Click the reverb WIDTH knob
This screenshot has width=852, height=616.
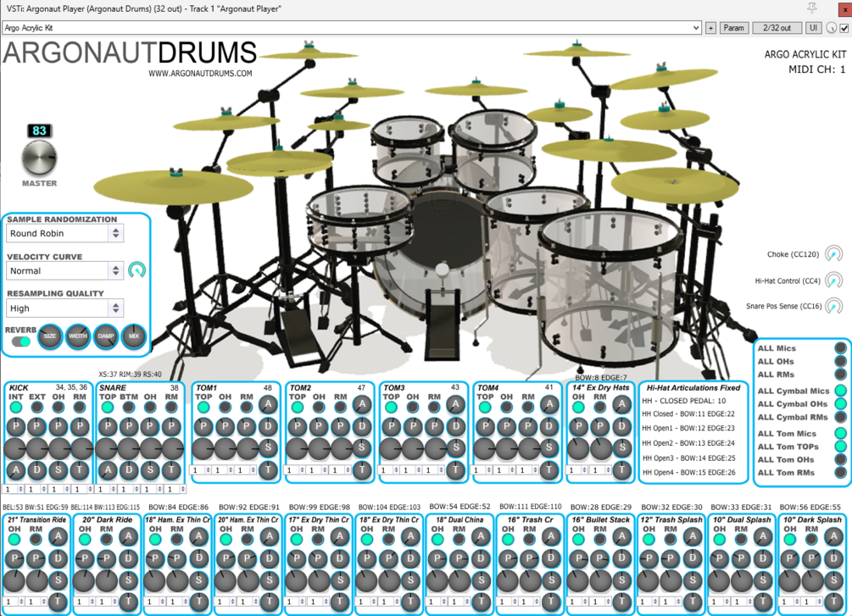[x=78, y=336]
